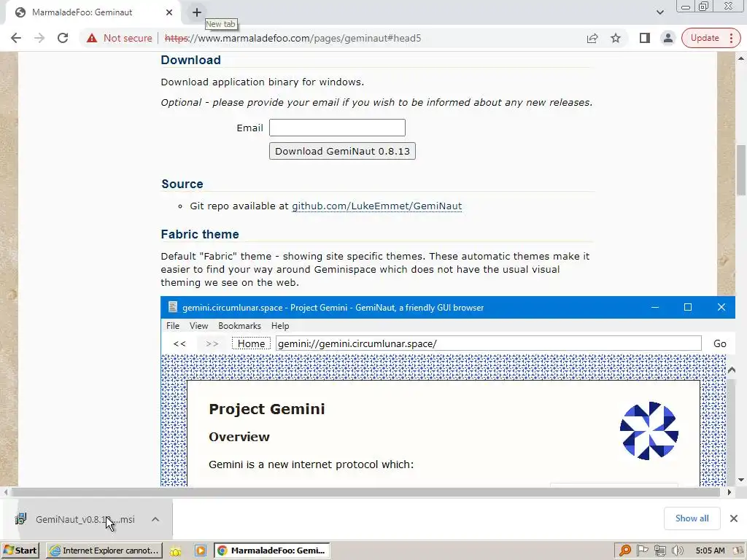Click the yellow taskbar icon beside Internet Explorer
Viewport: 747px width, 560px height.
pos(176,551)
